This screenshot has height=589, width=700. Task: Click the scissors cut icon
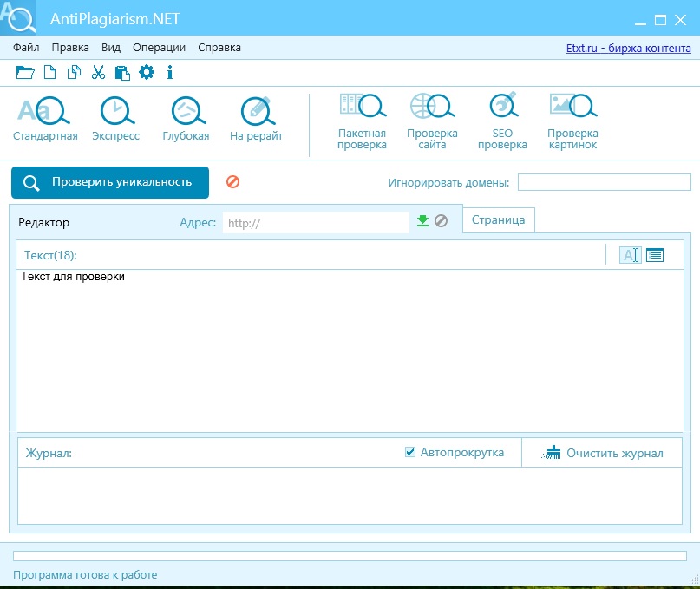click(98, 72)
